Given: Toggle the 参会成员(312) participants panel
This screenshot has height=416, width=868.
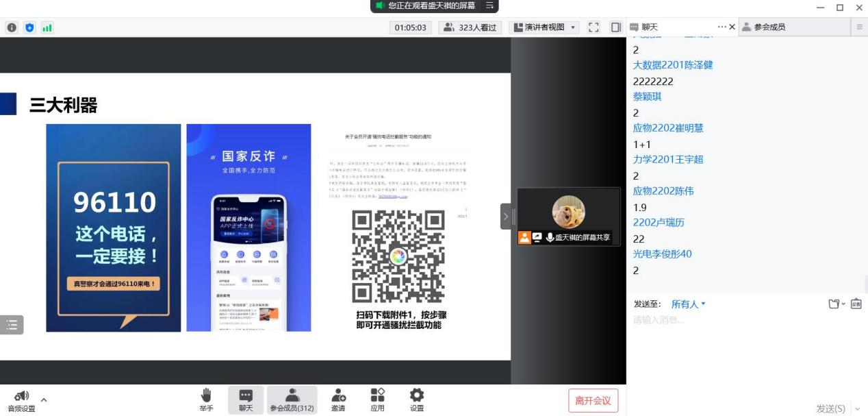Looking at the screenshot, I should (292, 400).
